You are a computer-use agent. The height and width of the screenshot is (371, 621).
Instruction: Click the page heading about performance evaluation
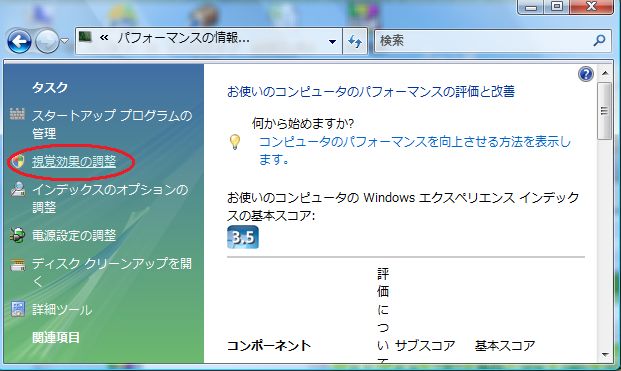(371, 91)
